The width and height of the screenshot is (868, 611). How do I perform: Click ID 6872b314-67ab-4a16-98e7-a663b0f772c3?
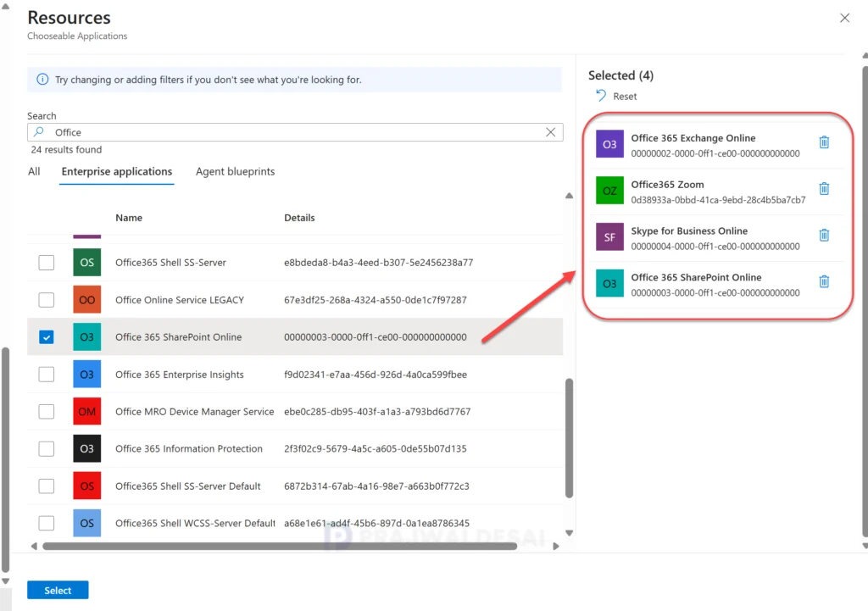[376, 486]
